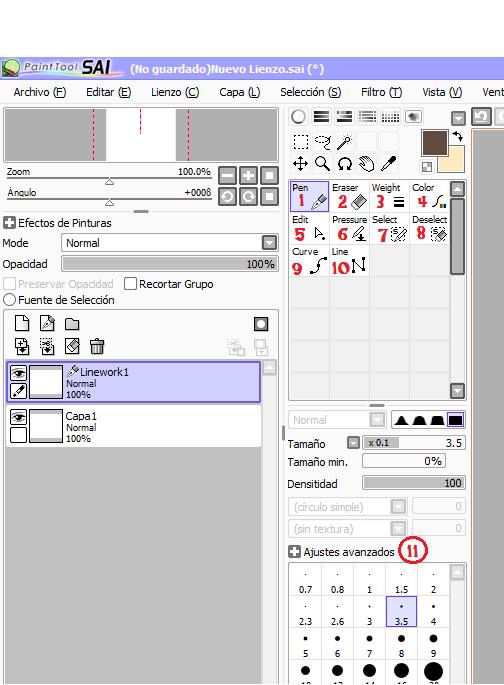Select the sharpest peak brush edge shape
504x685 pixels.
point(401,420)
